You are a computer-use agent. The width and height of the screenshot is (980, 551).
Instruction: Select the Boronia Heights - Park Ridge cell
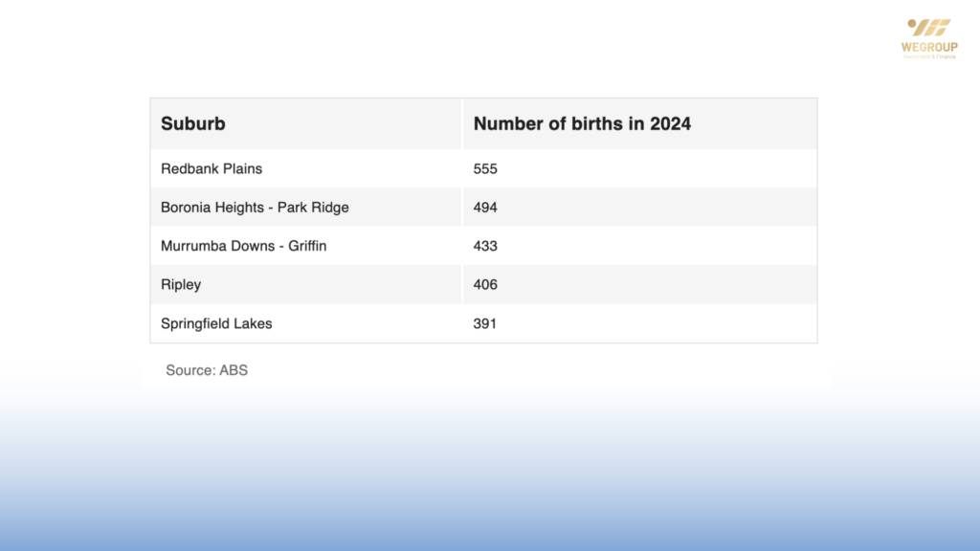[x=255, y=208]
